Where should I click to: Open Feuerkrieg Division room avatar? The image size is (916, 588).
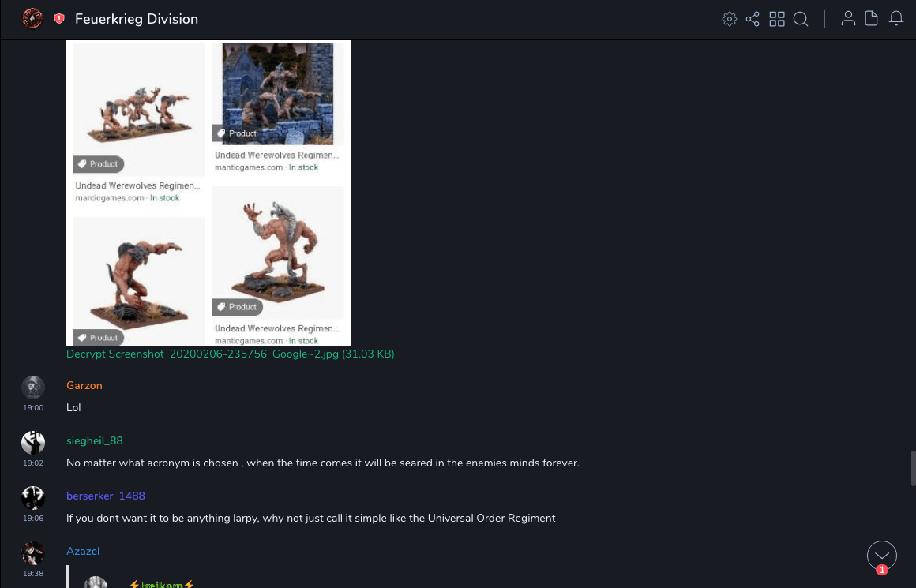pos(32,19)
